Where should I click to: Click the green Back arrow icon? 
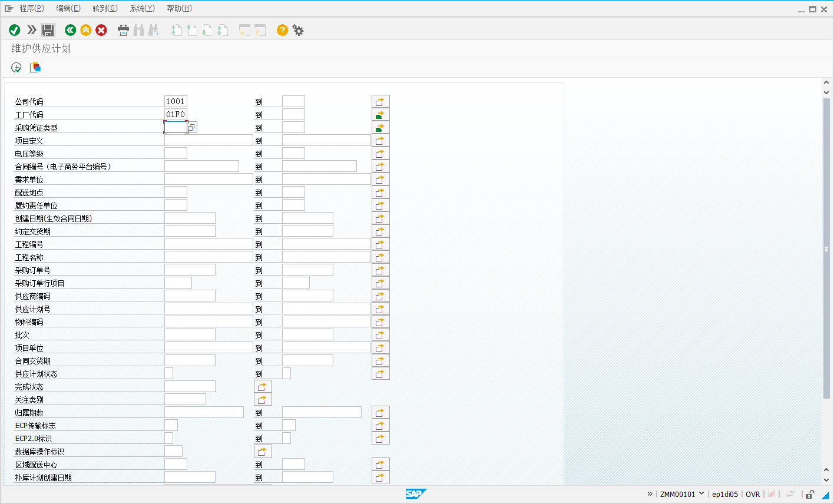click(71, 30)
